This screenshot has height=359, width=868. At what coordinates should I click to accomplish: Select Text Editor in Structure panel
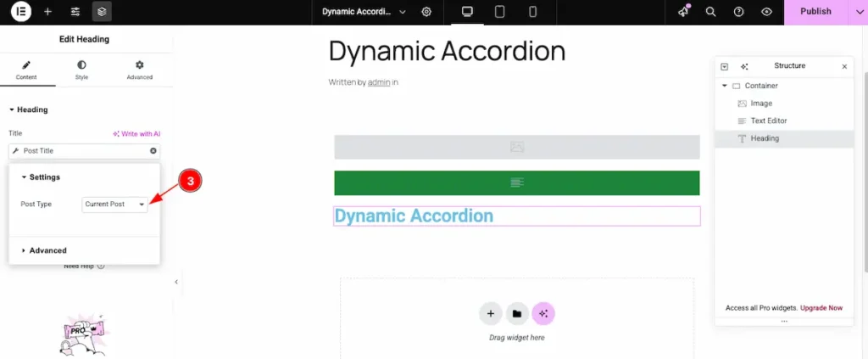click(768, 121)
